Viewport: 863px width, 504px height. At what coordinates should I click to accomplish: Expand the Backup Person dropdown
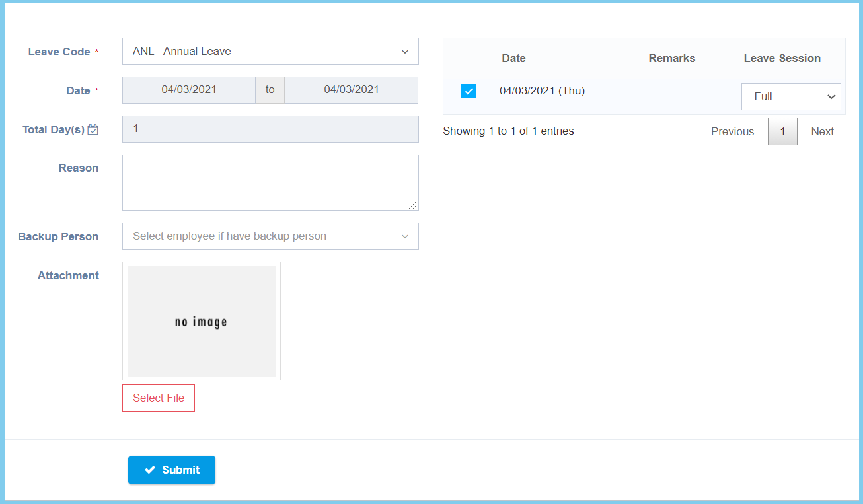pyautogui.click(x=270, y=236)
